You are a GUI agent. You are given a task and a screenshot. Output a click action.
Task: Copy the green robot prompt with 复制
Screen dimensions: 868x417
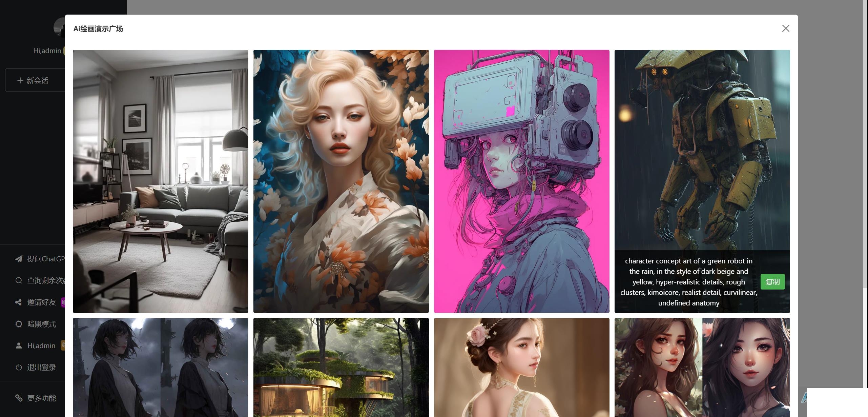pyautogui.click(x=772, y=282)
